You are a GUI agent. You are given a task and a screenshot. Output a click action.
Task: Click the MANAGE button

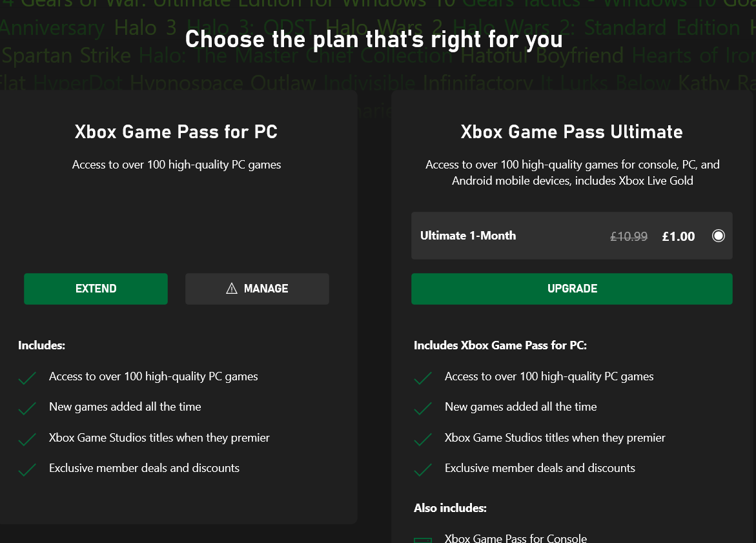pyautogui.click(x=257, y=289)
